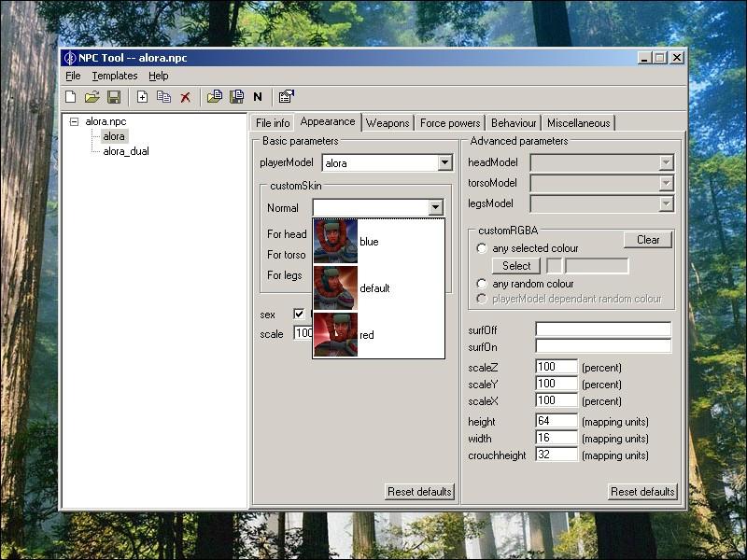Click Reset defaults under Advanced parameters

[x=643, y=492]
